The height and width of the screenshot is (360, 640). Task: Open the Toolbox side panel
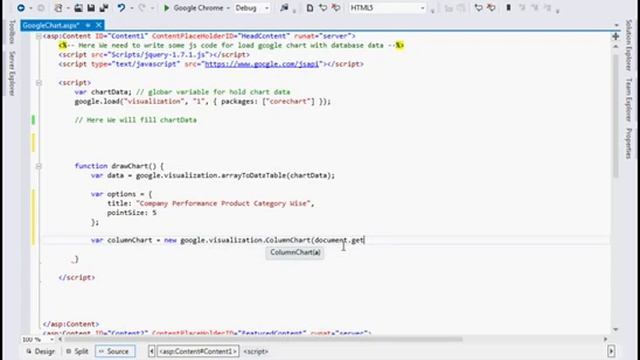click(x=12, y=31)
